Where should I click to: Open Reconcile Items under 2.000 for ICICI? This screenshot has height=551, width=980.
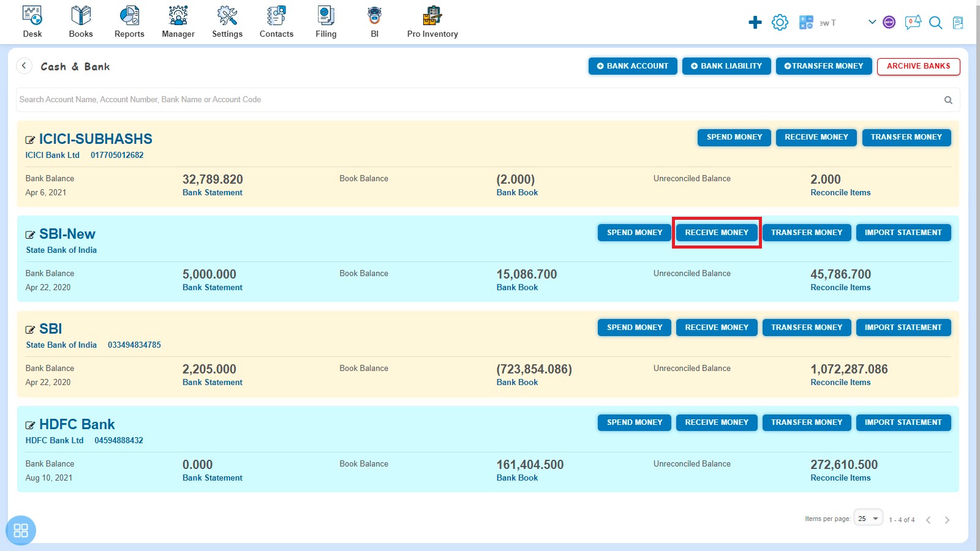point(840,192)
